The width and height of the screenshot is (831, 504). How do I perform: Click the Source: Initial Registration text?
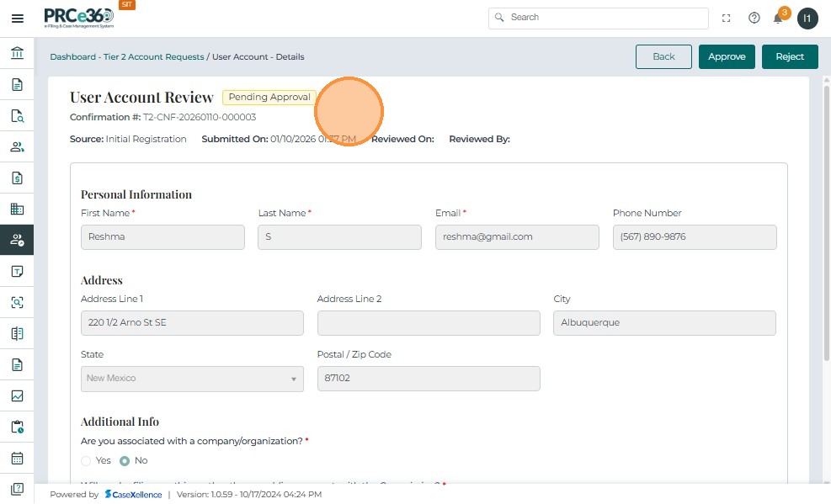(x=128, y=139)
